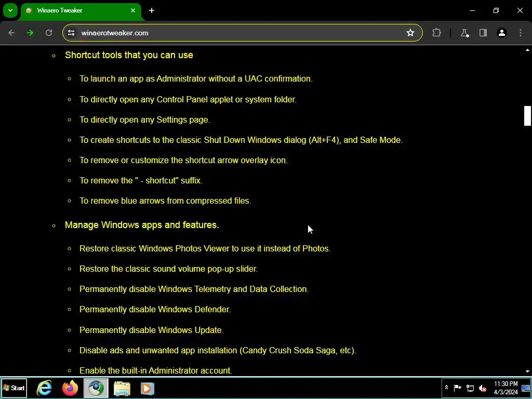The height and width of the screenshot is (399, 532).
Task: Open the network tray icon
Action: point(470,388)
